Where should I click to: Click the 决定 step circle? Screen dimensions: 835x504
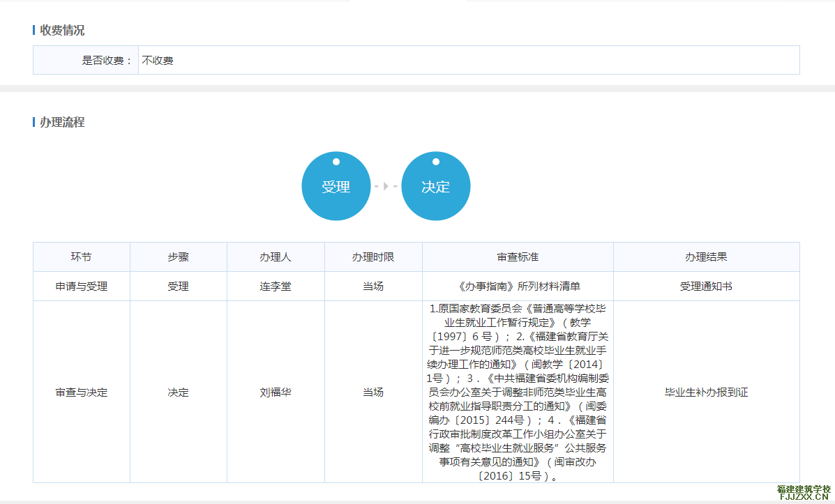[435, 186]
